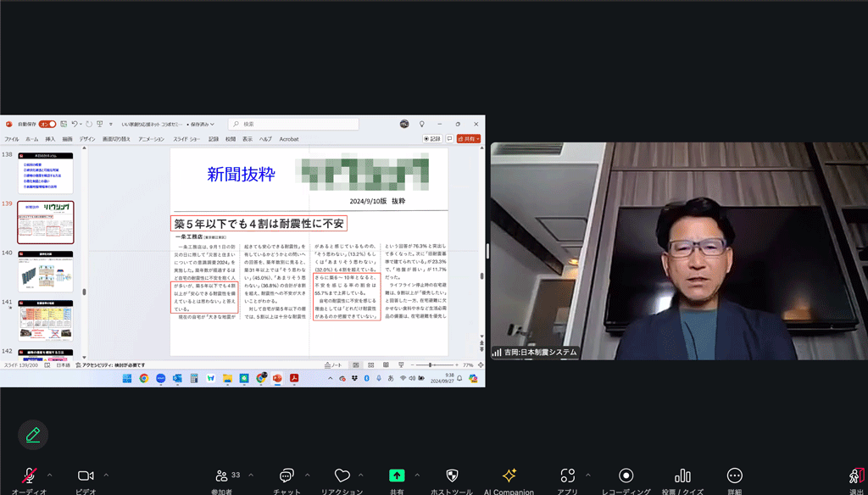Expand the apps options caret

pyautogui.click(x=588, y=476)
